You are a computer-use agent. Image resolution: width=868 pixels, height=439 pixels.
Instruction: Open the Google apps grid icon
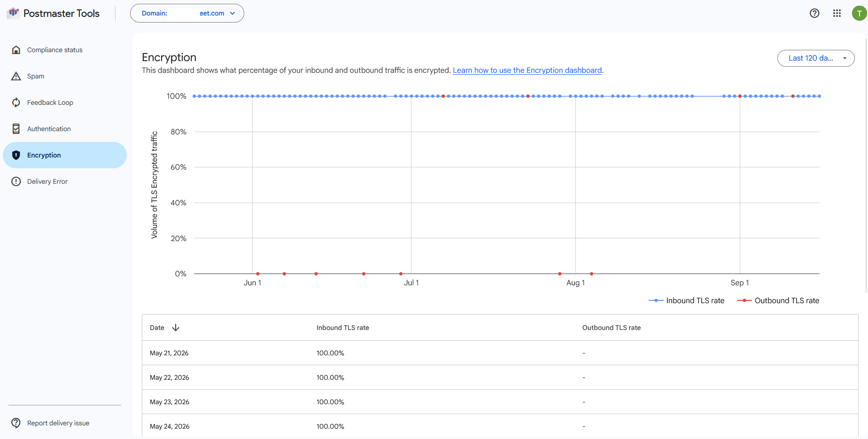point(837,13)
